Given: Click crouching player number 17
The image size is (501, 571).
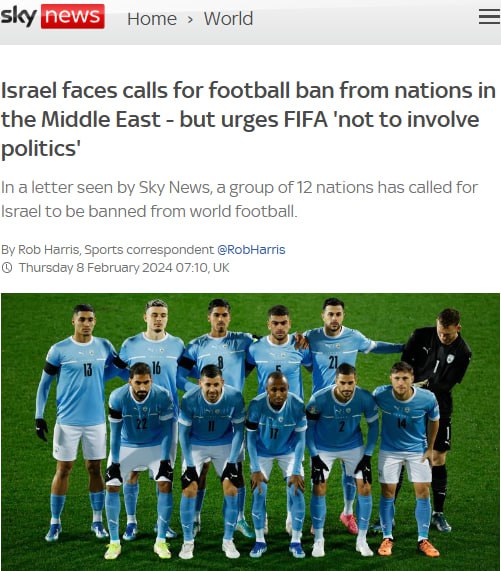Looking at the screenshot, I should (277, 459).
